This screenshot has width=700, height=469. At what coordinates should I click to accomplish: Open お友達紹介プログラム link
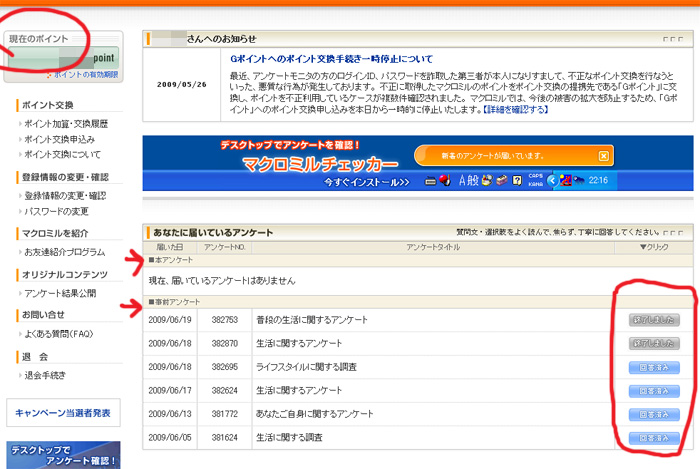[x=65, y=252]
